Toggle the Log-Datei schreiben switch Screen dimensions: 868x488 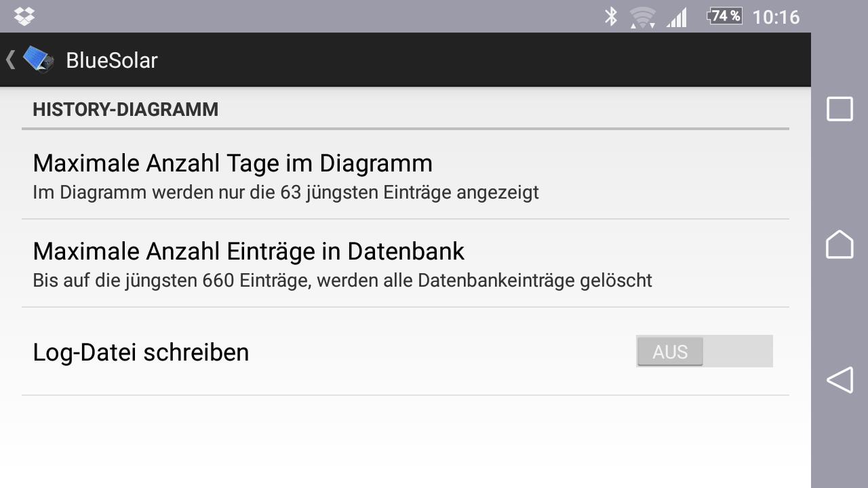point(705,351)
